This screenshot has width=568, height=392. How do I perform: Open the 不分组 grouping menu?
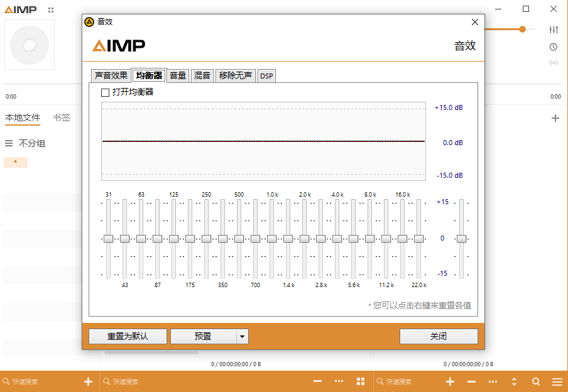coord(25,143)
